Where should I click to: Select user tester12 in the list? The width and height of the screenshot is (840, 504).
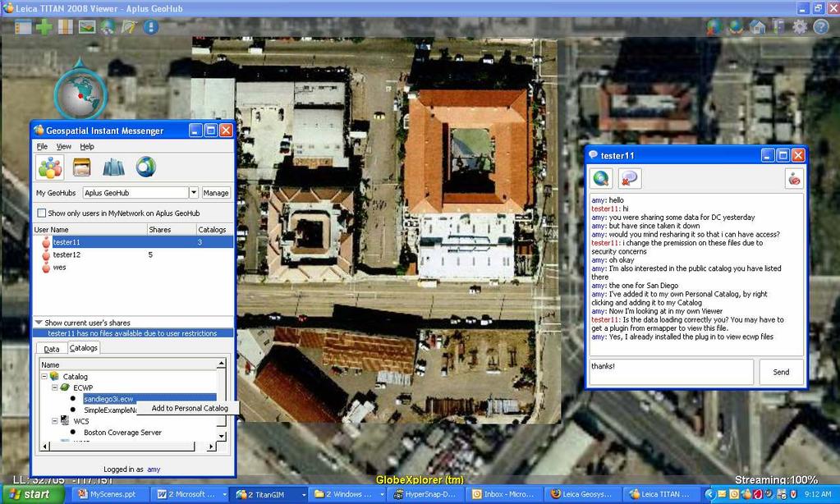pos(133,255)
